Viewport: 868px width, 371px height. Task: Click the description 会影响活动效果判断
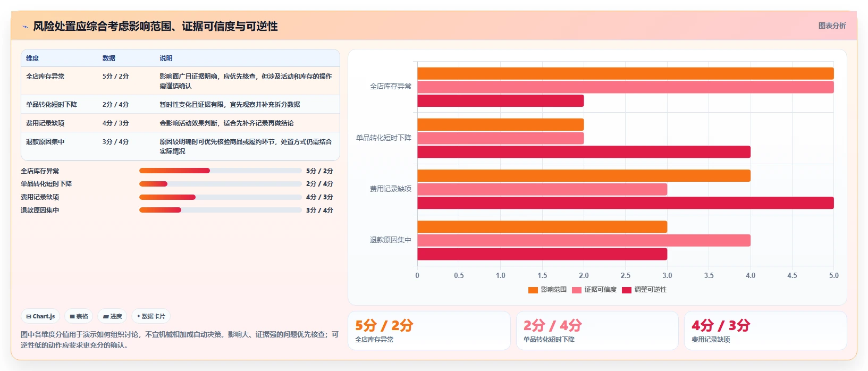[227, 123]
